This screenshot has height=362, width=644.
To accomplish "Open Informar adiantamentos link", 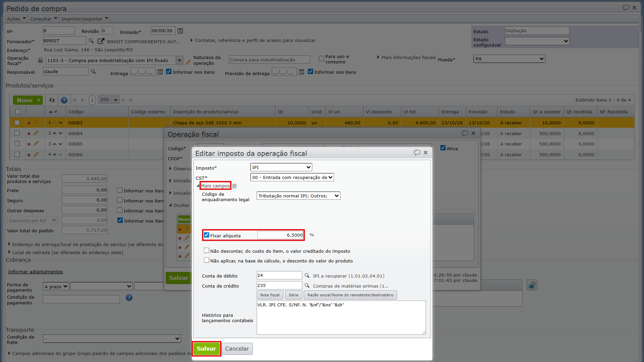I will 36,271.
